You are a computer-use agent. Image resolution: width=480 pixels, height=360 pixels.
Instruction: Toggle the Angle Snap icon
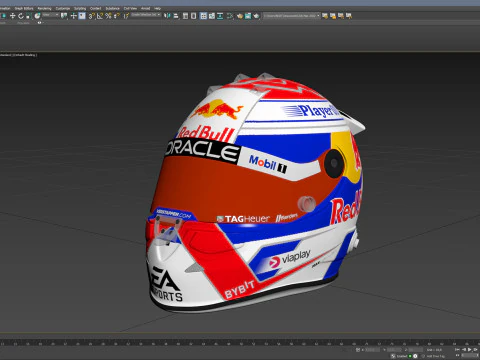tap(100, 16)
